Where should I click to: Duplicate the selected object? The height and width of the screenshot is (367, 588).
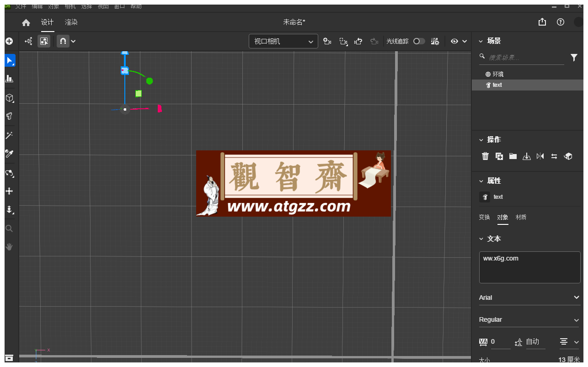coord(499,156)
